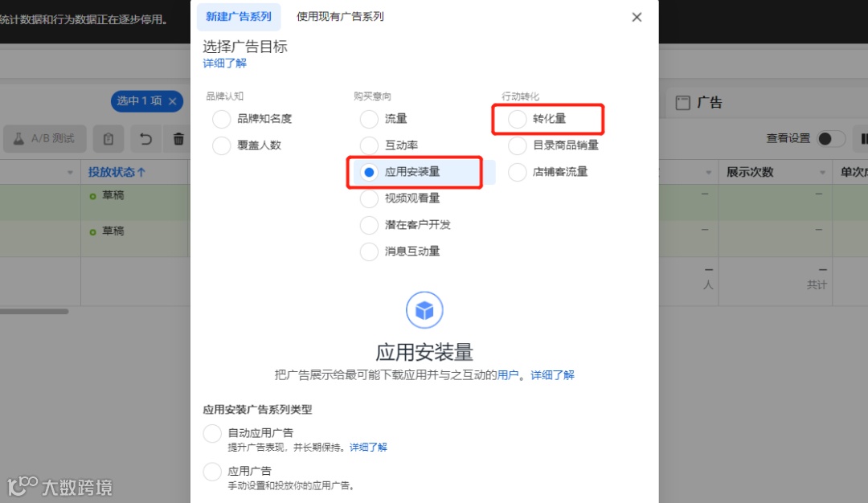
Task: Click the trash delete icon
Action: (x=178, y=139)
